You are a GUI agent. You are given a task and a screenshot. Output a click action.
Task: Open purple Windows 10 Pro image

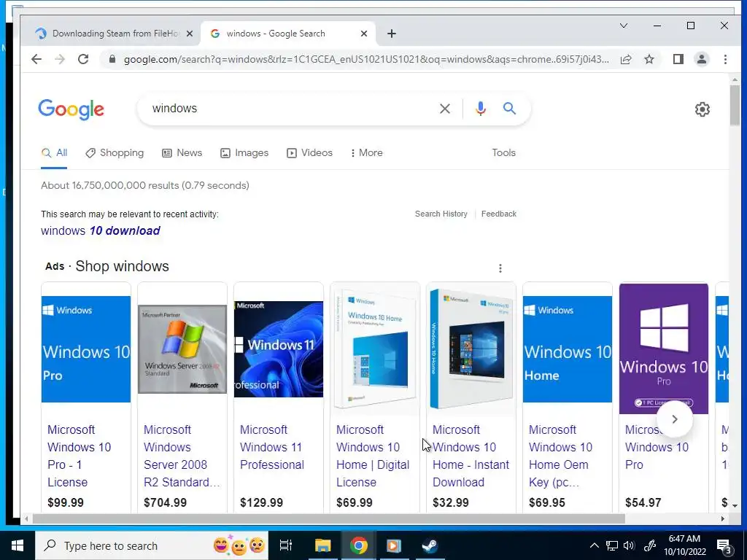tap(664, 349)
